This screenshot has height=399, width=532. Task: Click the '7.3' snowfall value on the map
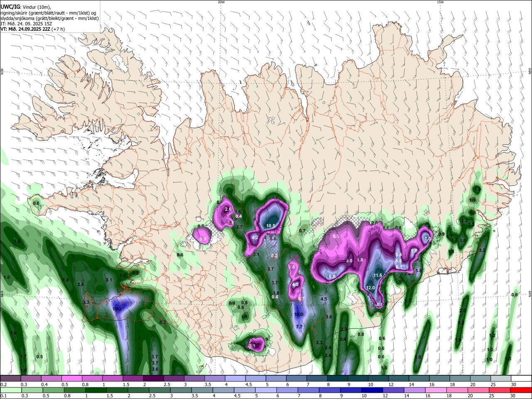(427, 239)
